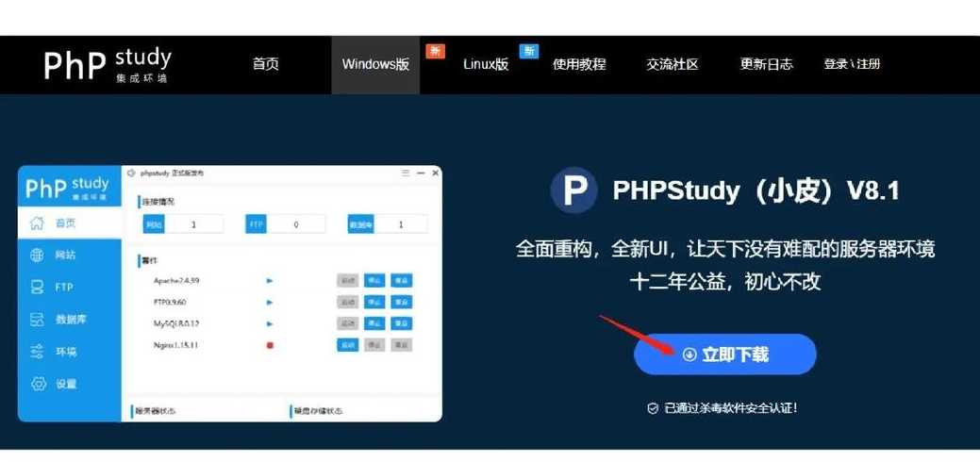Restart FTP0.9.60 with 重启 button

pyautogui.click(x=402, y=302)
